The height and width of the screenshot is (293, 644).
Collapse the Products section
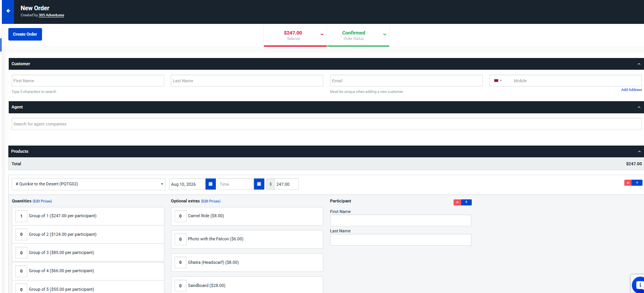pos(639,152)
